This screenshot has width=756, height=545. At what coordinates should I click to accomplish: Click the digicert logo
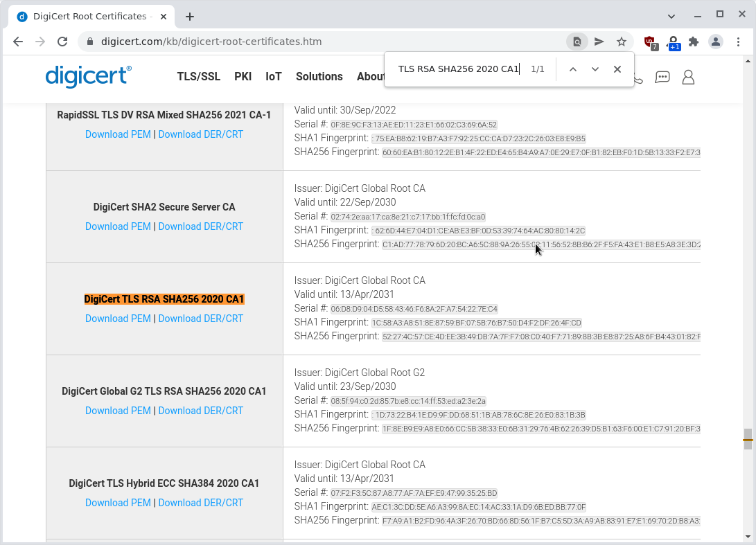(88, 77)
